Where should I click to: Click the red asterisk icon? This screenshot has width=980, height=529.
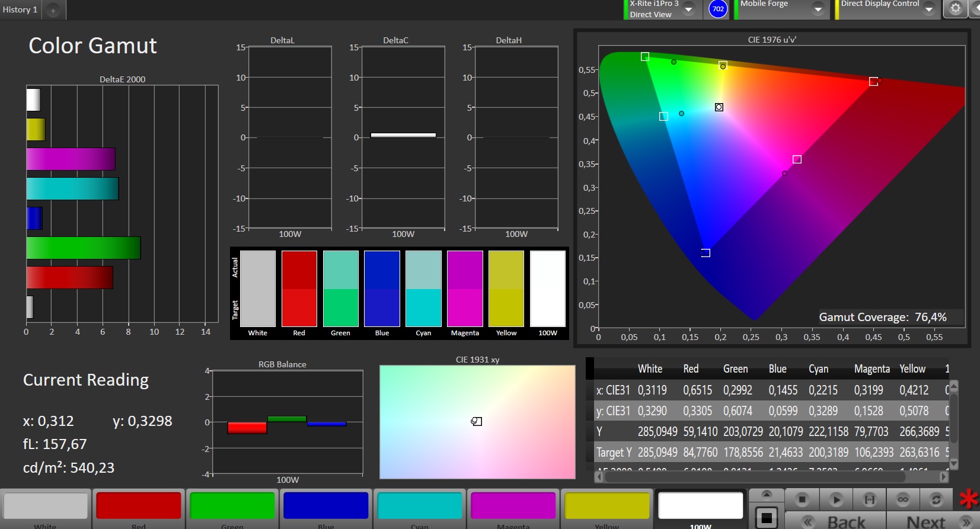(x=969, y=499)
